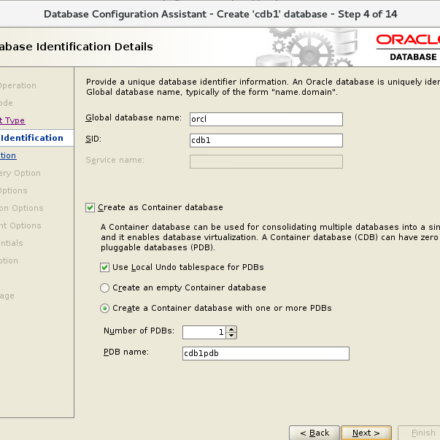Click the 'Global database name:' label
This screenshot has height=440, width=440.
tap(133, 118)
